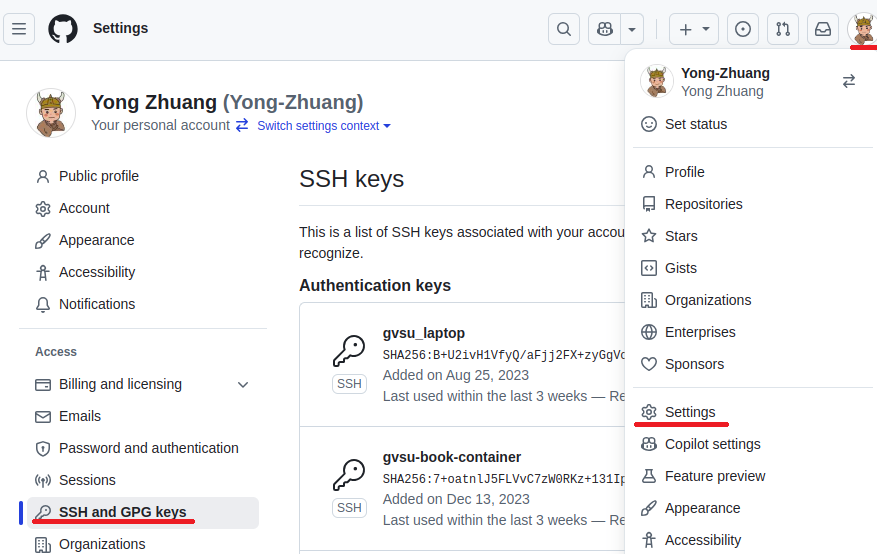Open the hamburger navigation menu
877x554 pixels.
[19, 29]
